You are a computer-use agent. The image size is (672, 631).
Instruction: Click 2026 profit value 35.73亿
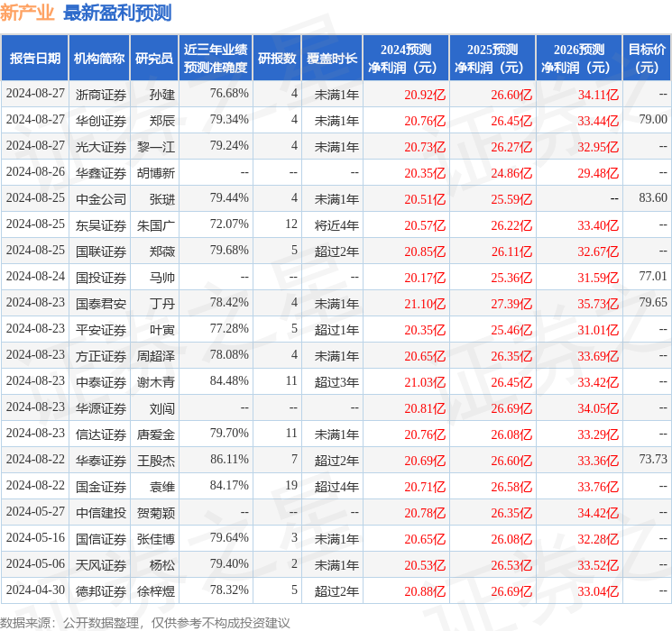pos(598,304)
